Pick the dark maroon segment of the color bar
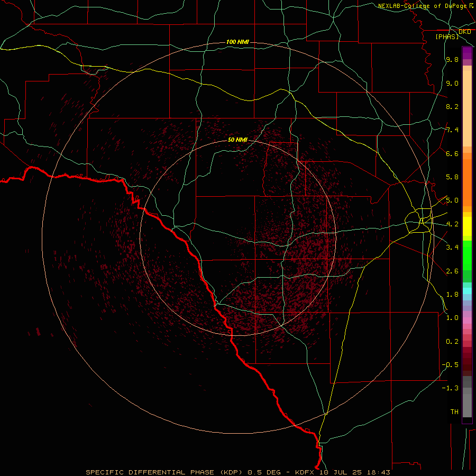 [467, 361]
